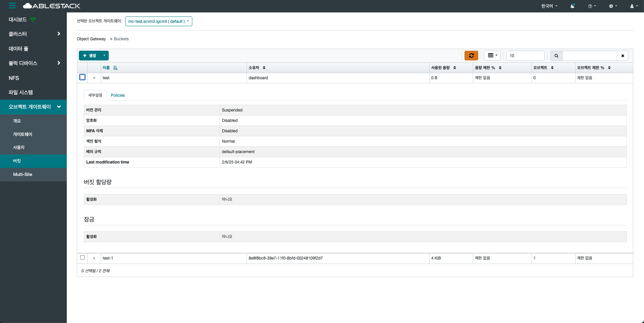Click the rows-per-page number input field
This screenshot has width=644, height=323.
[x=525, y=56]
